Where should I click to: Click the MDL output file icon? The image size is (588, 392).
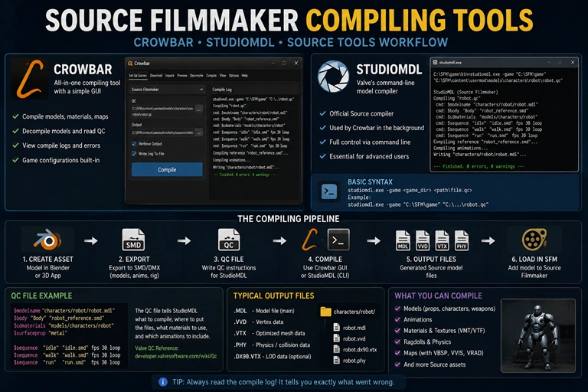pos(403,240)
